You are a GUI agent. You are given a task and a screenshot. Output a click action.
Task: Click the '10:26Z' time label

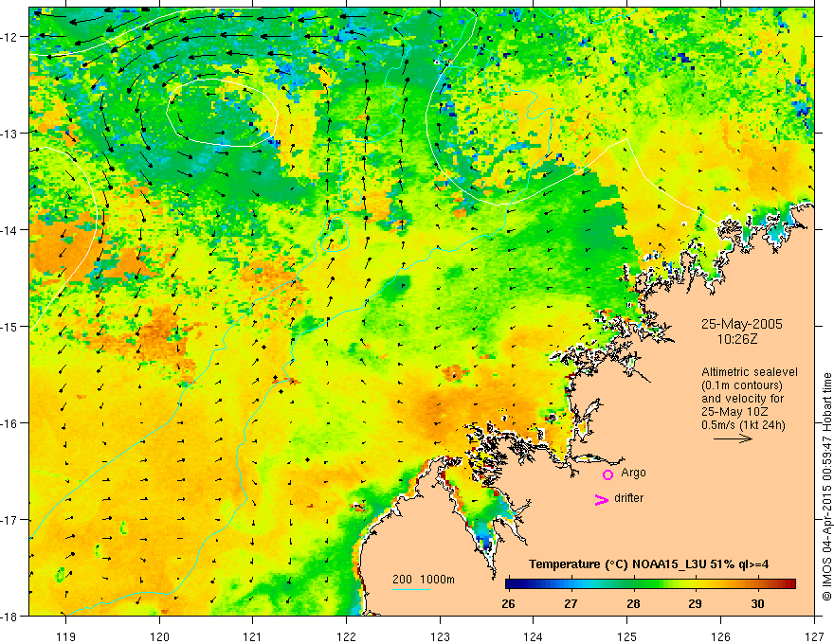736,339
